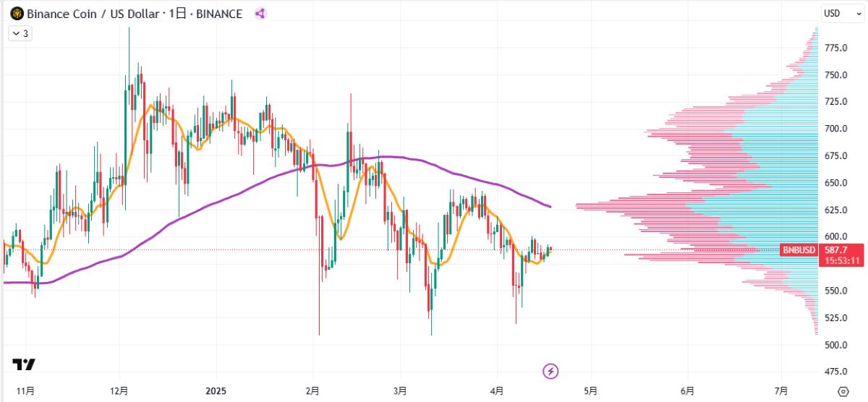The height and width of the screenshot is (402, 868).
Task: Click the 500.0 price axis label
Action: click(x=836, y=345)
